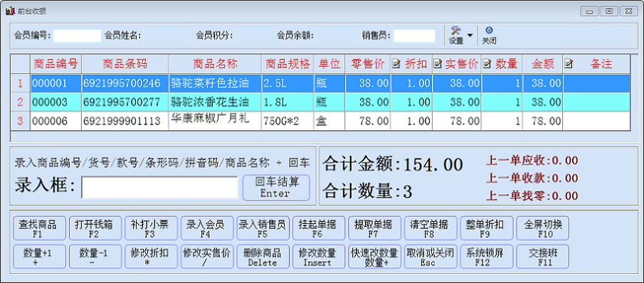Click 打开钱箱 F2 button
The image size is (644, 283).
pos(95,228)
